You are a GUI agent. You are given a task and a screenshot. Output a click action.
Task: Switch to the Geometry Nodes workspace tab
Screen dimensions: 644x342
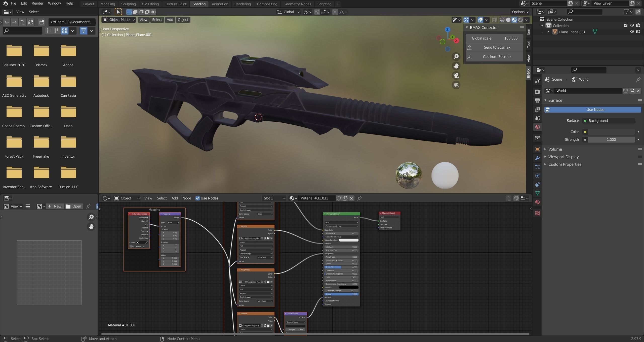(x=297, y=4)
